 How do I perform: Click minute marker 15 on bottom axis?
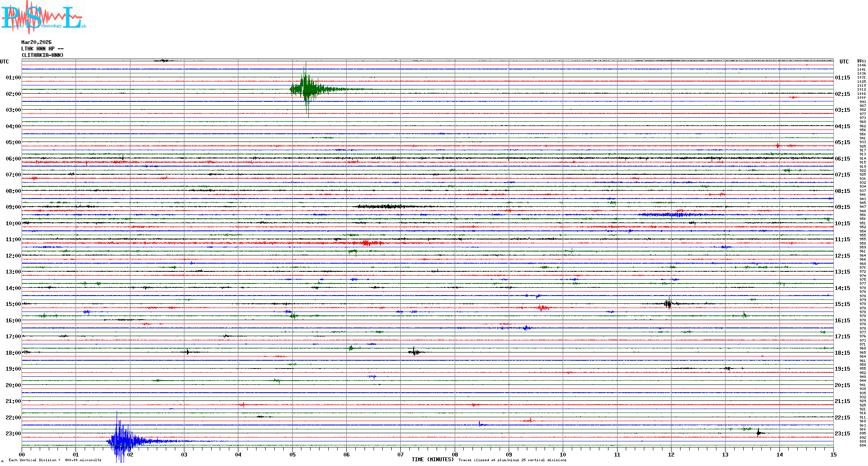point(833,454)
